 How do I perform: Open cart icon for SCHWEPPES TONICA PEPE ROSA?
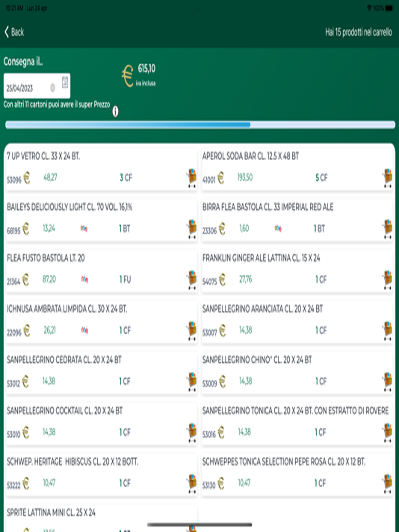388,484
